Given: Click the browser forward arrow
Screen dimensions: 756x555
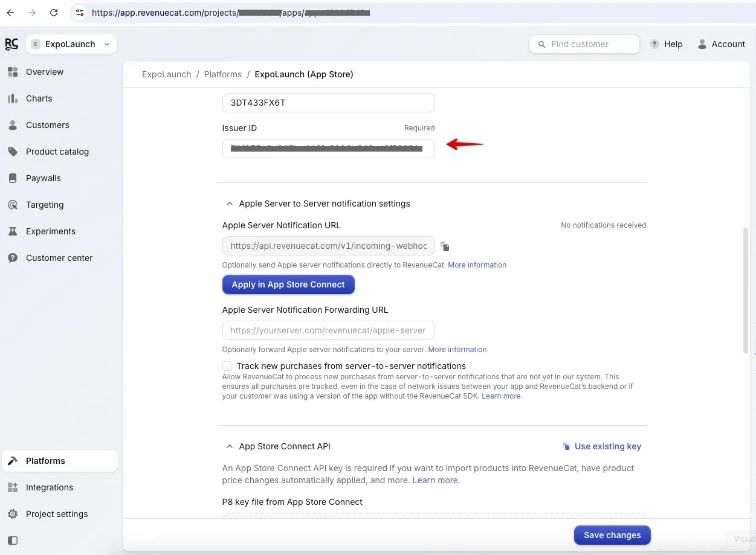Looking at the screenshot, I should [32, 12].
